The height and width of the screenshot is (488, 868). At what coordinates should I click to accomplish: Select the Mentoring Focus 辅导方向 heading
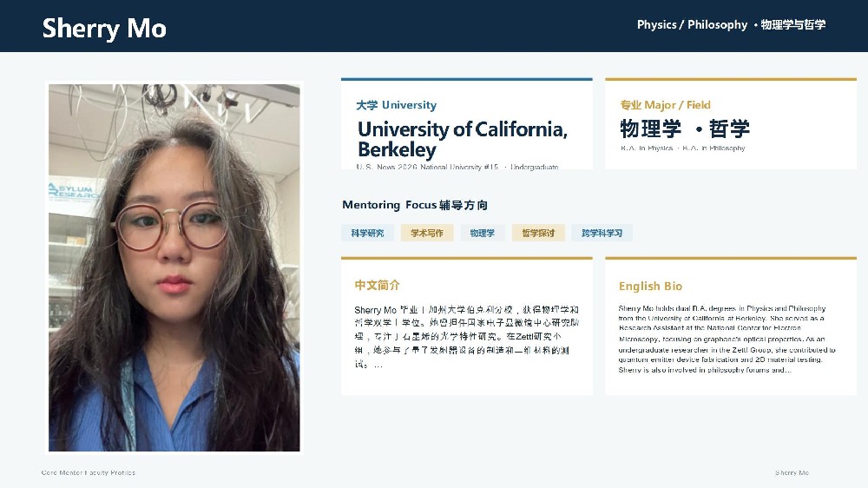pyautogui.click(x=415, y=205)
